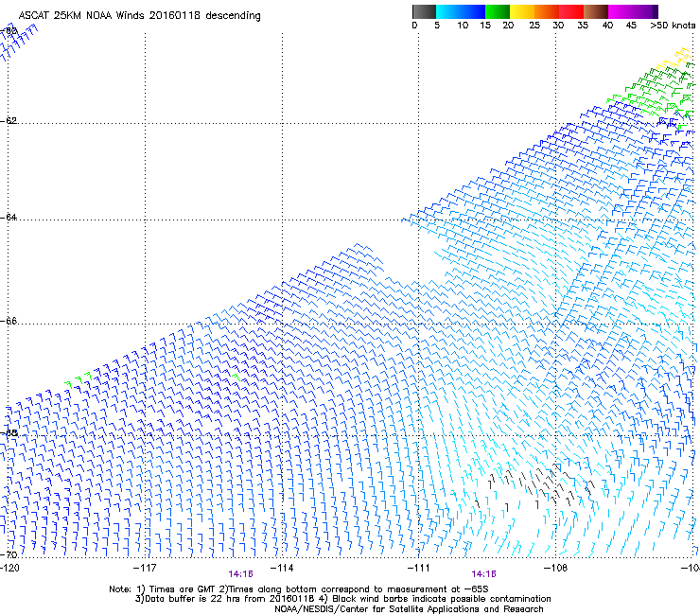700x615 pixels.
Task: Click the -108 longitude axis label
Action: click(x=555, y=568)
